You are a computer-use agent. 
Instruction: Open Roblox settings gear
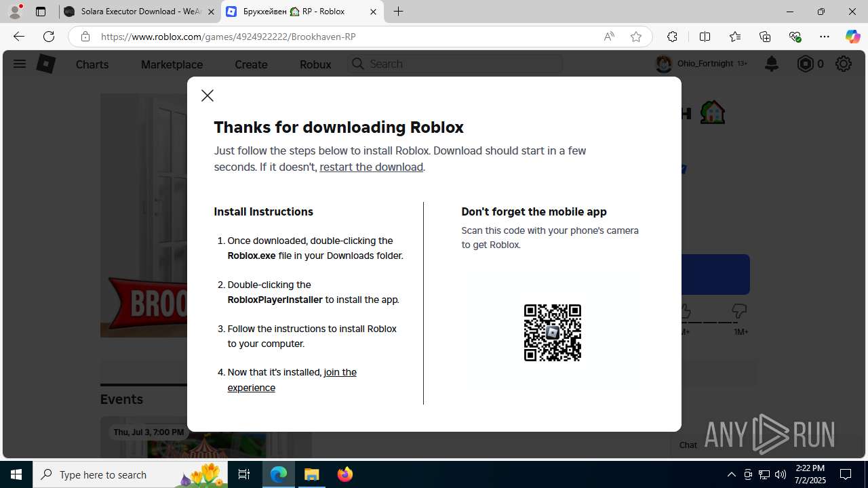click(844, 64)
